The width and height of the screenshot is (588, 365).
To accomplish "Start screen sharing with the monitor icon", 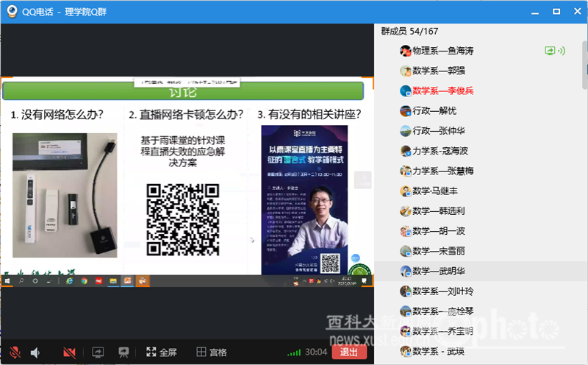I will click(x=98, y=352).
